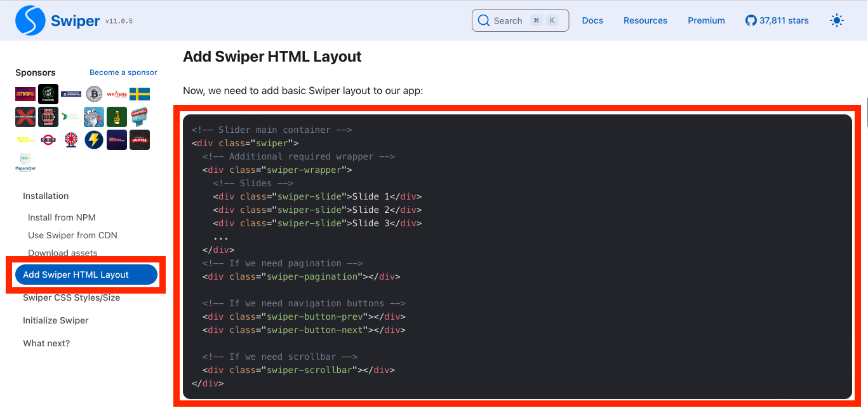Click the 'Slide 3' code line
Viewport: 868px width, 408px height.
click(x=317, y=223)
